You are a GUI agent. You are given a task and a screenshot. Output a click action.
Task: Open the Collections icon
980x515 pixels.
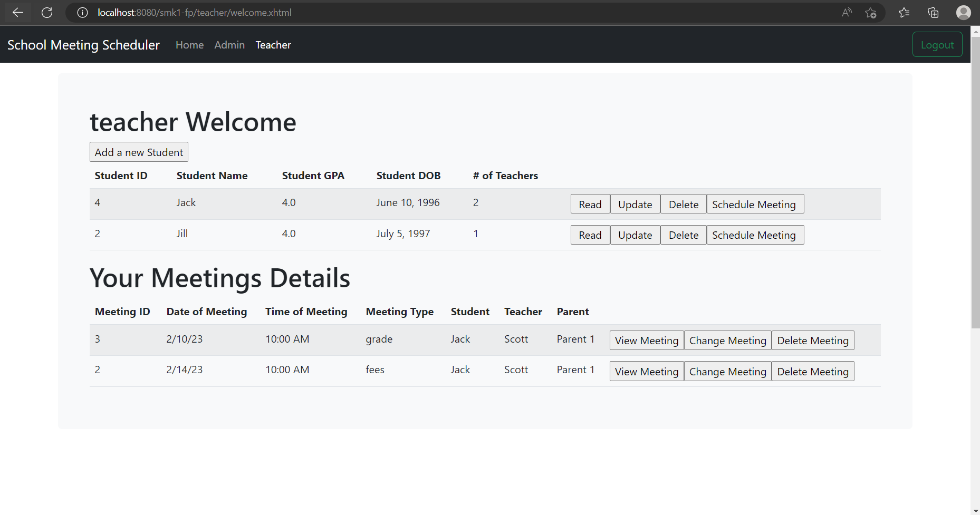[933, 12]
